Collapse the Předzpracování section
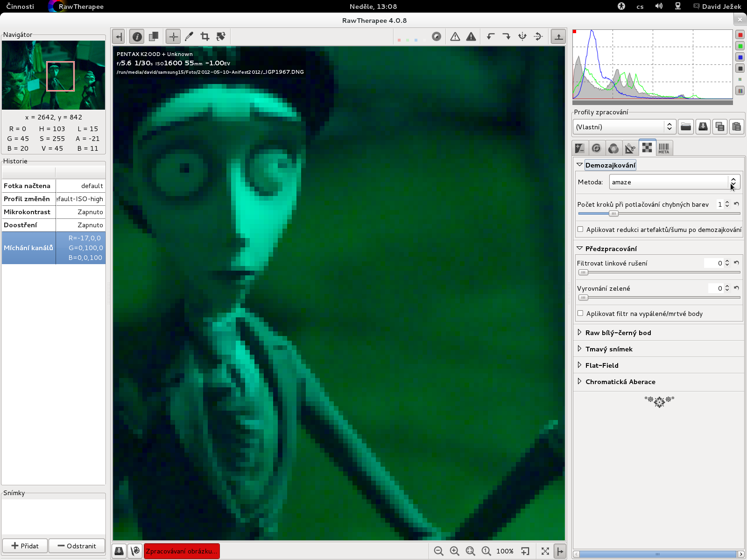This screenshot has height=560, width=747. click(x=579, y=248)
